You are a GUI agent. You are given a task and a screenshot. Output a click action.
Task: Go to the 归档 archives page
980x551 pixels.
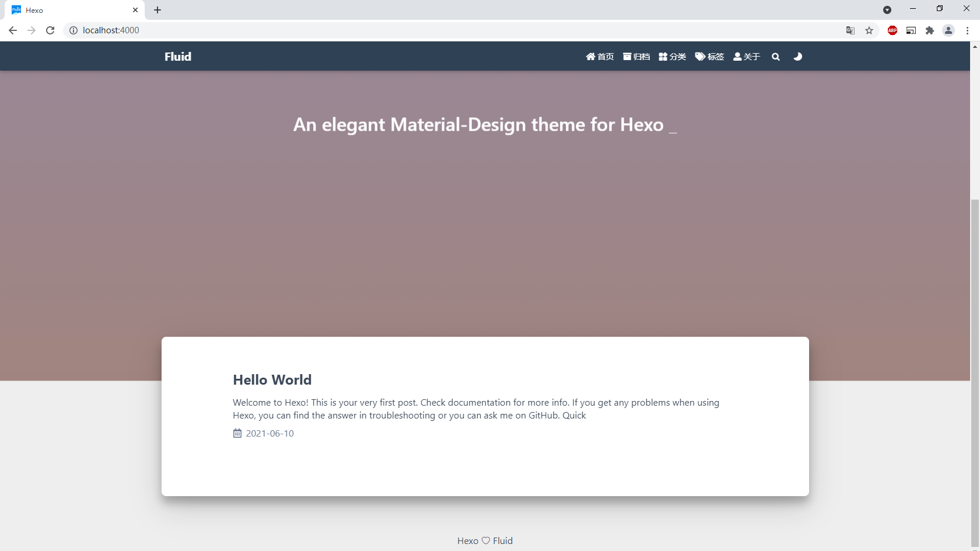[636, 57]
